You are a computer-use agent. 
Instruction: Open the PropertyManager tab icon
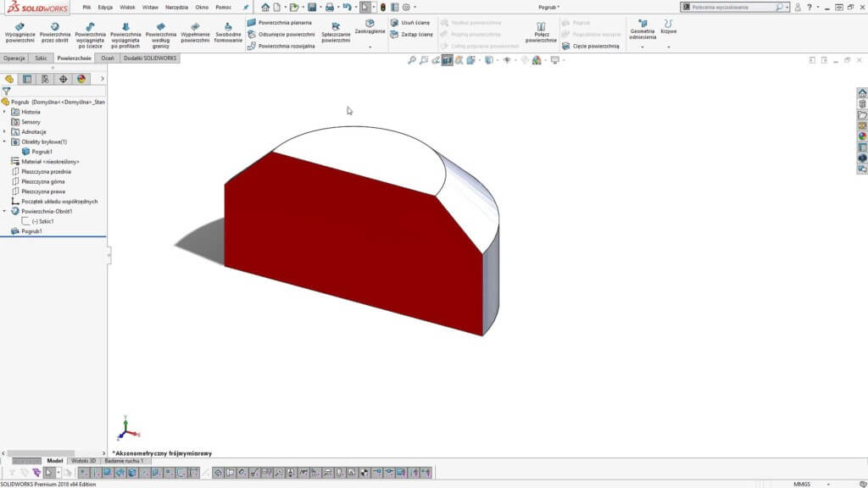point(27,79)
